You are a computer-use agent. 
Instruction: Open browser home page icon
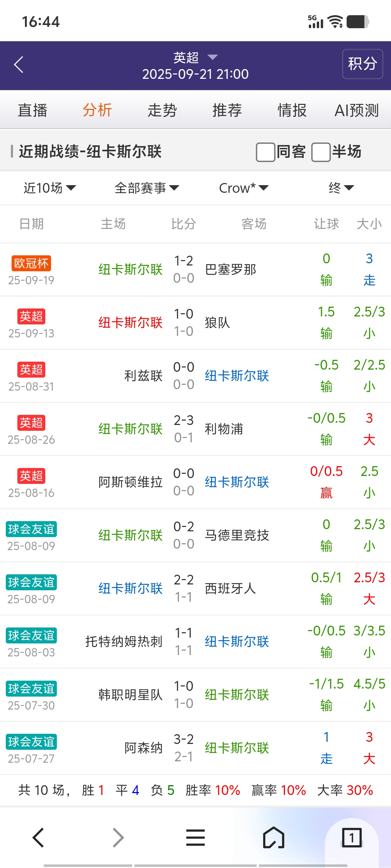pyautogui.click(x=273, y=837)
